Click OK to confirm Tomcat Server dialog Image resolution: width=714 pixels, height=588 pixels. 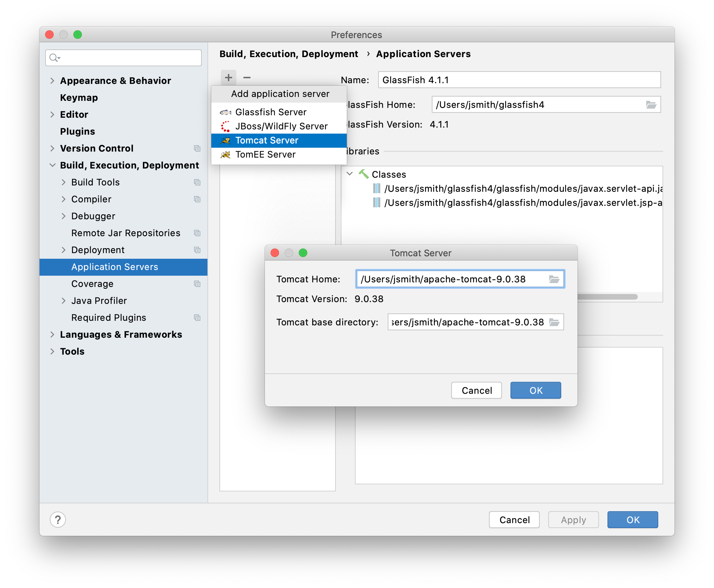tap(534, 390)
